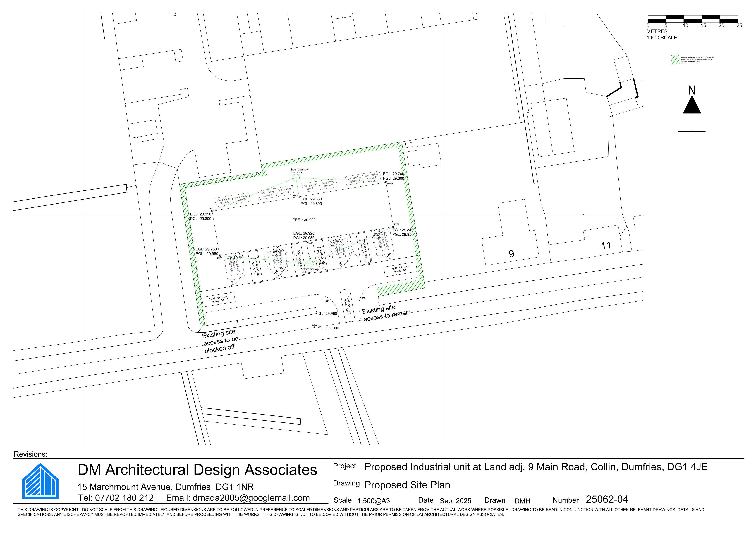Click the 'EGL: 29.920' level annotation

coord(304,233)
